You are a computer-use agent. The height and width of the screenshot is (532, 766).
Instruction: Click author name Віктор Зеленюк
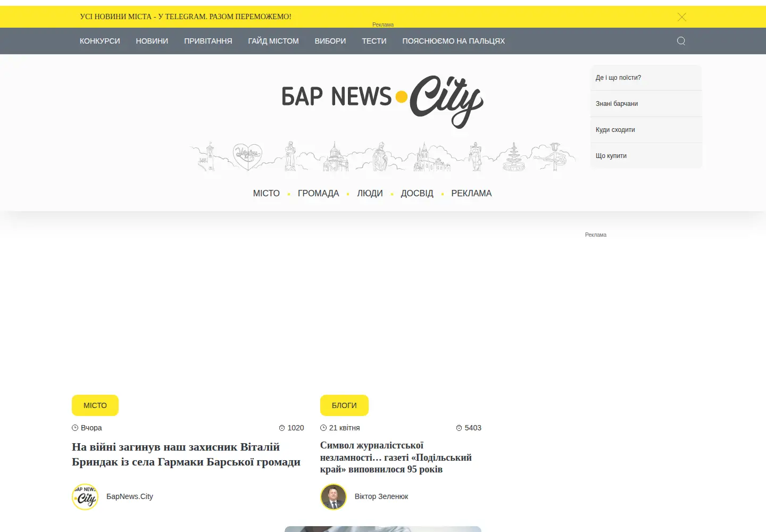[x=381, y=497]
